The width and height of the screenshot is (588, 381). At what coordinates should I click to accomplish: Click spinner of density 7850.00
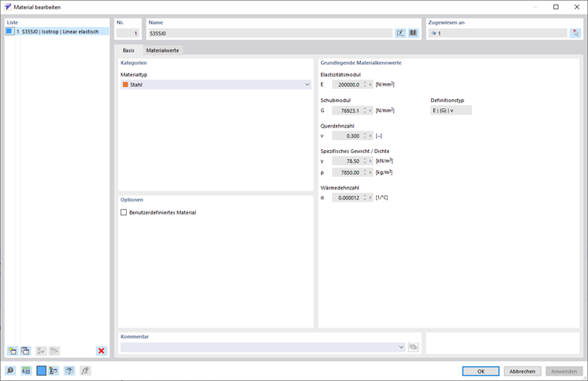[x=365, y=172]
